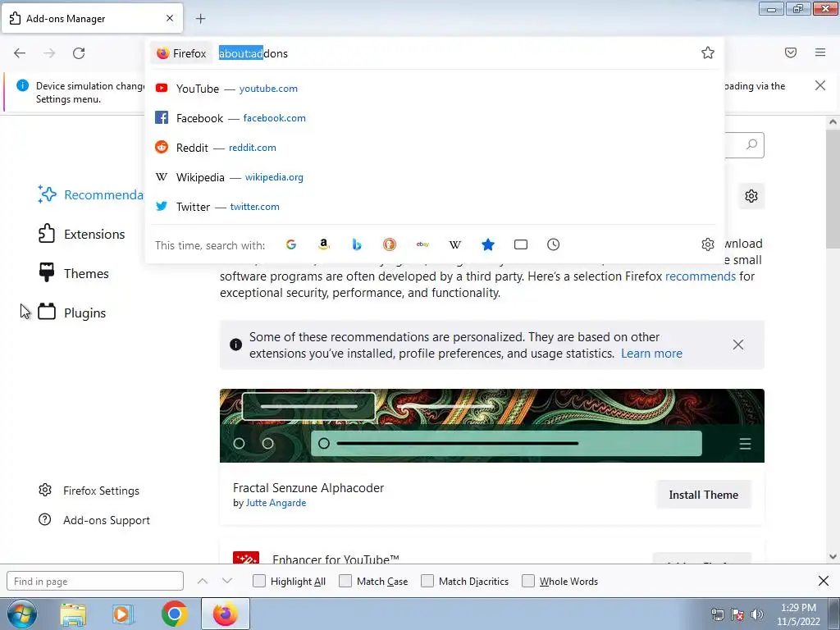
Task: Select Wikipedia suggestion in the urlbar
Action: (x=435, y=177)
